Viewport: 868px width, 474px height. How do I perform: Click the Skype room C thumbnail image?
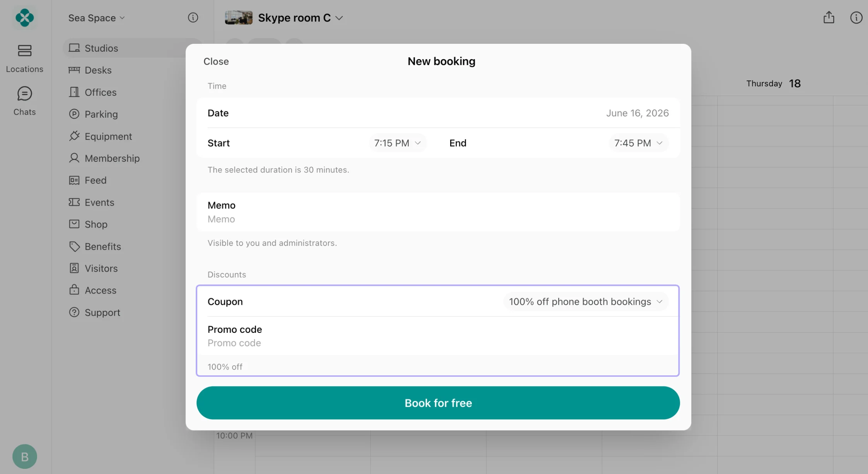click(238, 18)
